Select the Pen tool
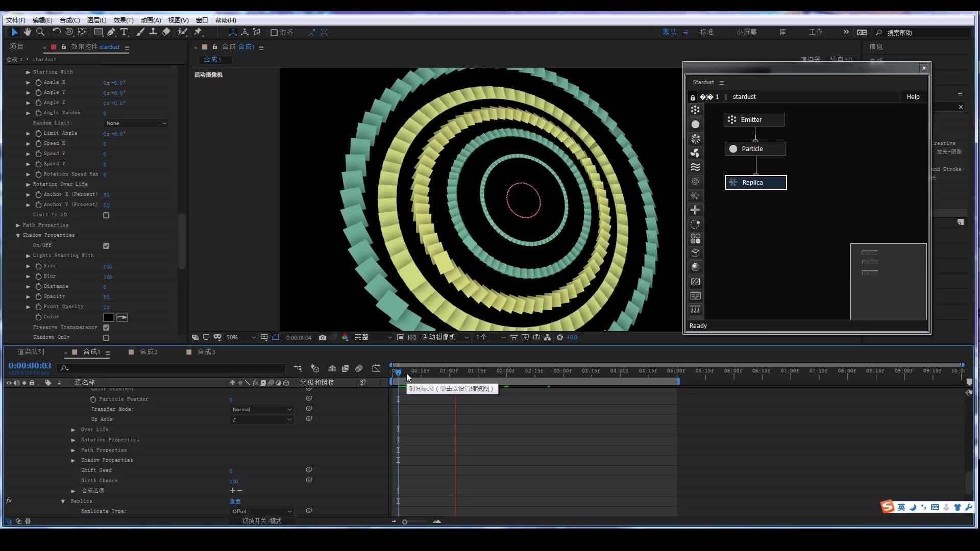 point(111,32)
